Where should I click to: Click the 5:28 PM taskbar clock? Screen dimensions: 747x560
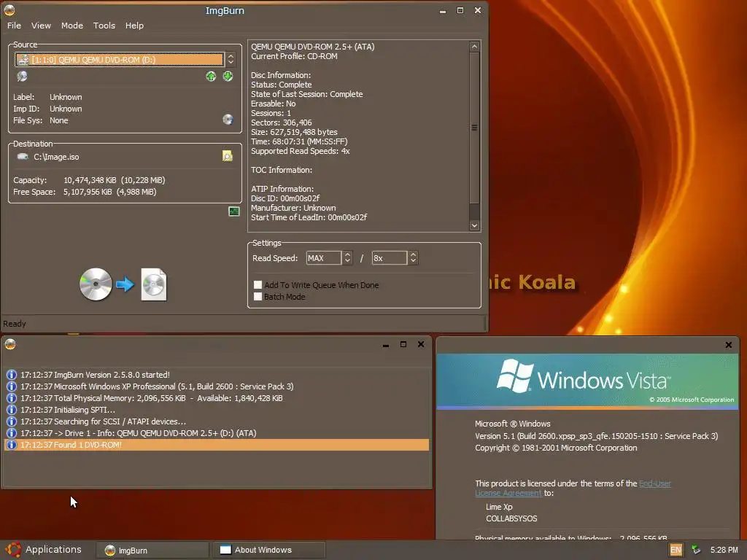[724, 550]
